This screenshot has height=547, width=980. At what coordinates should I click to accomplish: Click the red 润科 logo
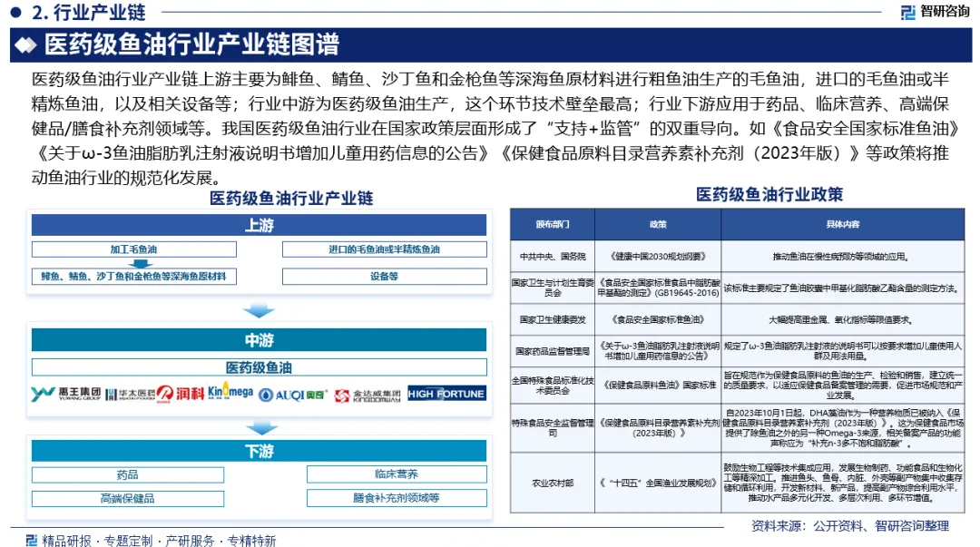point(181,393)
